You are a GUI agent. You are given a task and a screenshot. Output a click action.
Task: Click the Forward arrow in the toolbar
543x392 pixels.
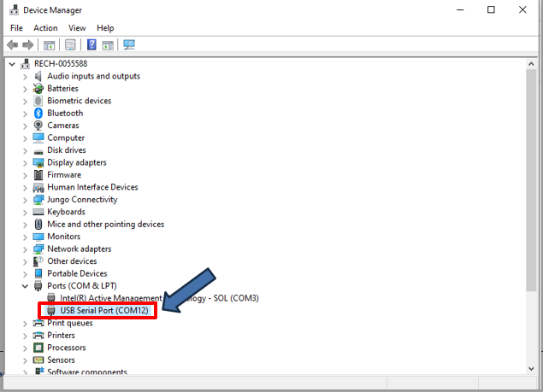point(28,44)
